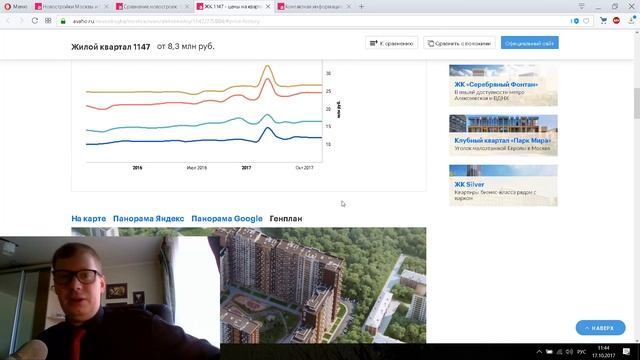Open the Speed Dial grid

point(48,21)
